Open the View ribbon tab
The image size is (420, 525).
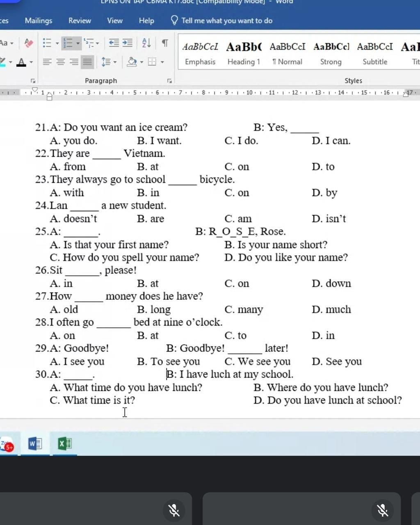(x=115, y=21)
